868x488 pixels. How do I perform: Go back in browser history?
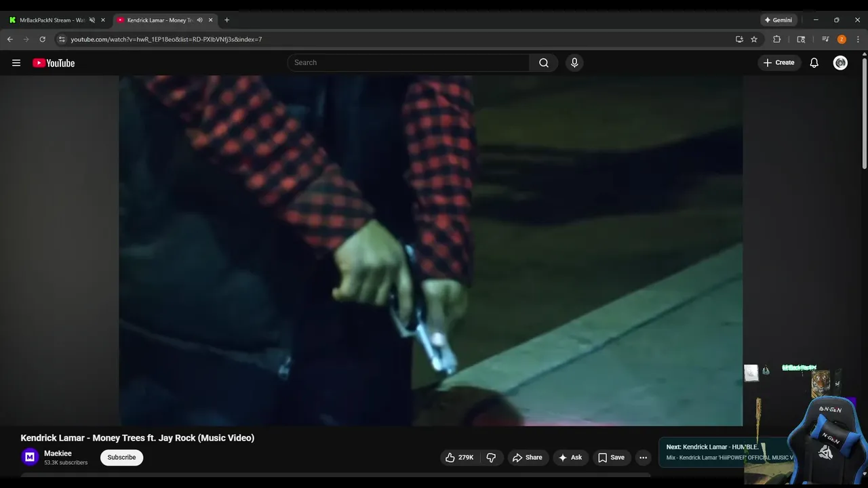tap(10, 39)
